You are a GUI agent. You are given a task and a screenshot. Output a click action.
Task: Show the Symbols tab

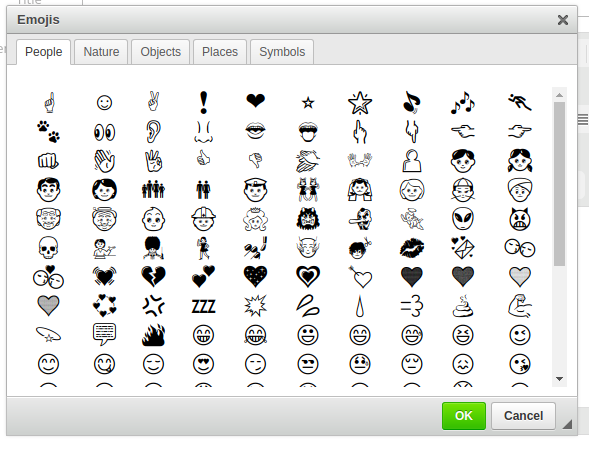282,52
